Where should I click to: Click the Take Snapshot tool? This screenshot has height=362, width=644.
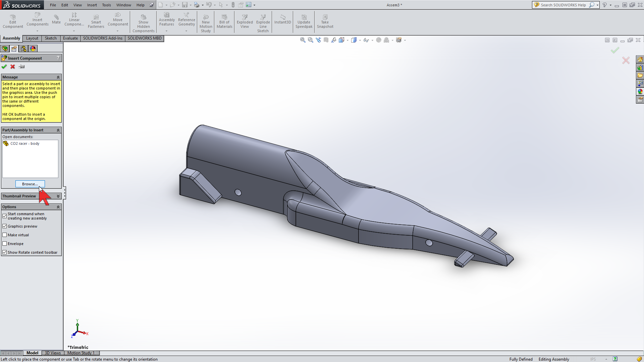pos(325,21)
